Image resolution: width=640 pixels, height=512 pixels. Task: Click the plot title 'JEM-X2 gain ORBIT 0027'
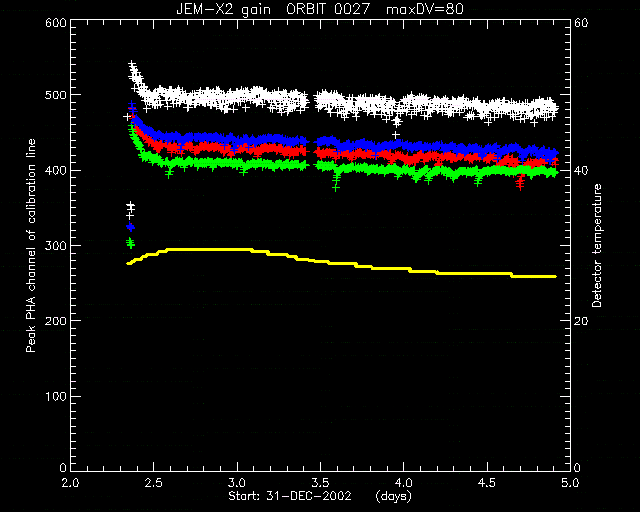pos(273,9)
